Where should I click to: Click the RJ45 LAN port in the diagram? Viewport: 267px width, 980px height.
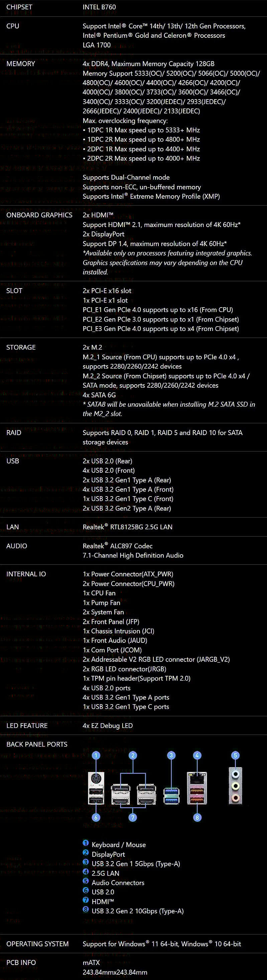[x=197, y=778]
